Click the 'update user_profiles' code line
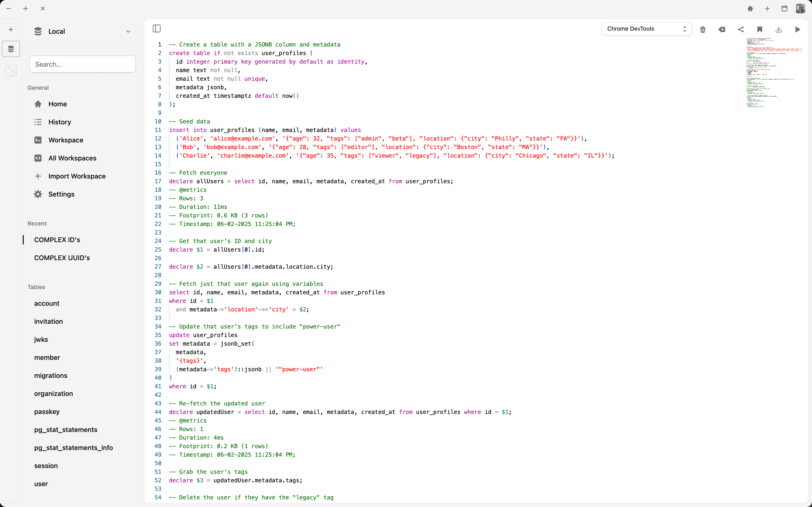Image resolution: width=812 pixels, height=507 pixels. tap(203, 335)
